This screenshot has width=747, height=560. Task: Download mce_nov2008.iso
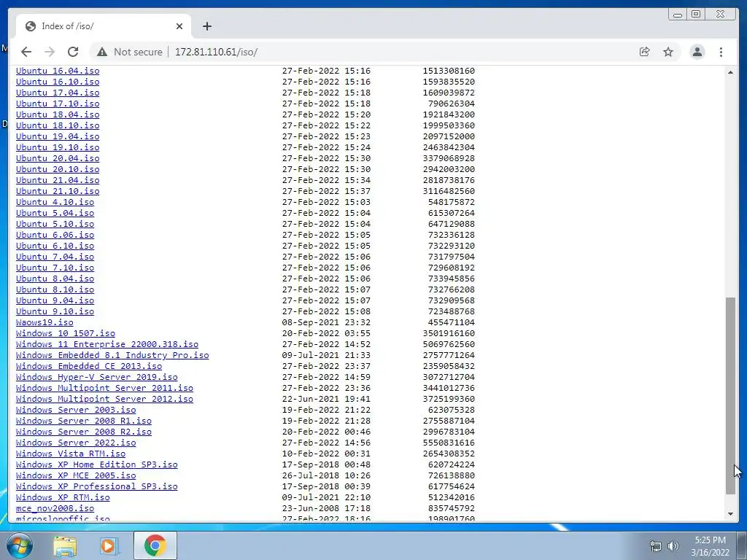pyautogui.click(x=55, y=509)
